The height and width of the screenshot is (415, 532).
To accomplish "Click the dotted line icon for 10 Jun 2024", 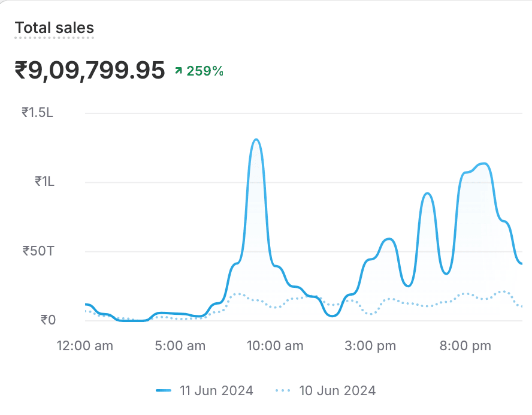I will click(283, 391).
